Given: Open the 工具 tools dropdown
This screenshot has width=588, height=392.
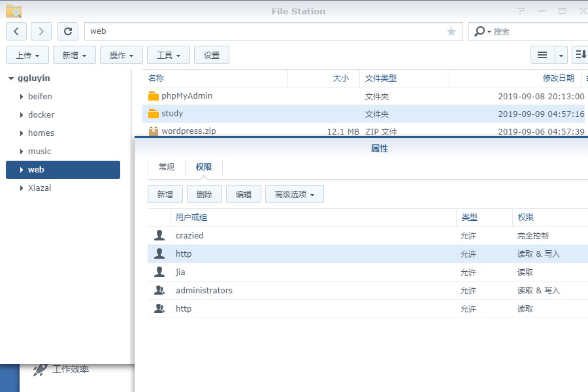Looking at the screenshot, I should [169, 55].
